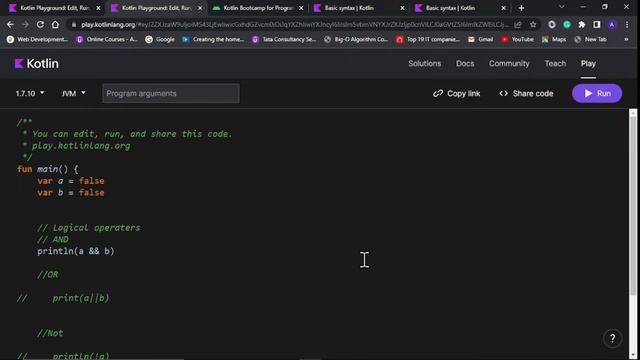Click the Share code button
This screenshot has height=360, width=640.
[526, 93]
